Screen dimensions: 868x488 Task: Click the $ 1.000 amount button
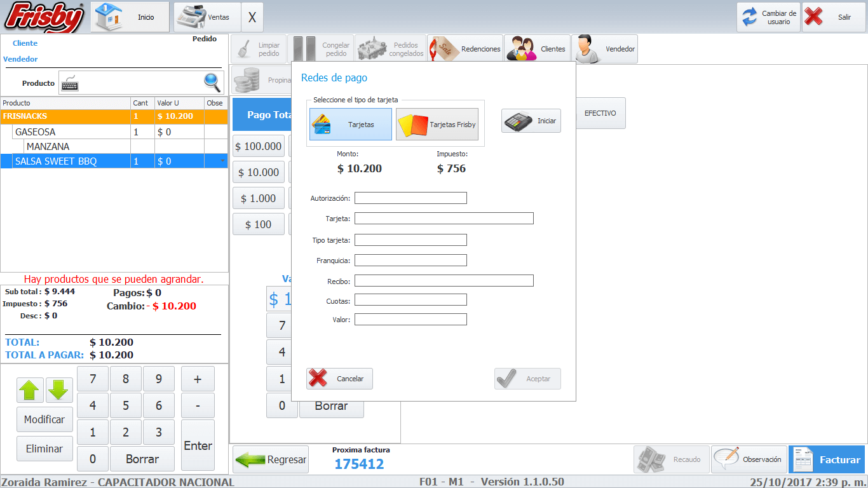[259, 198]
